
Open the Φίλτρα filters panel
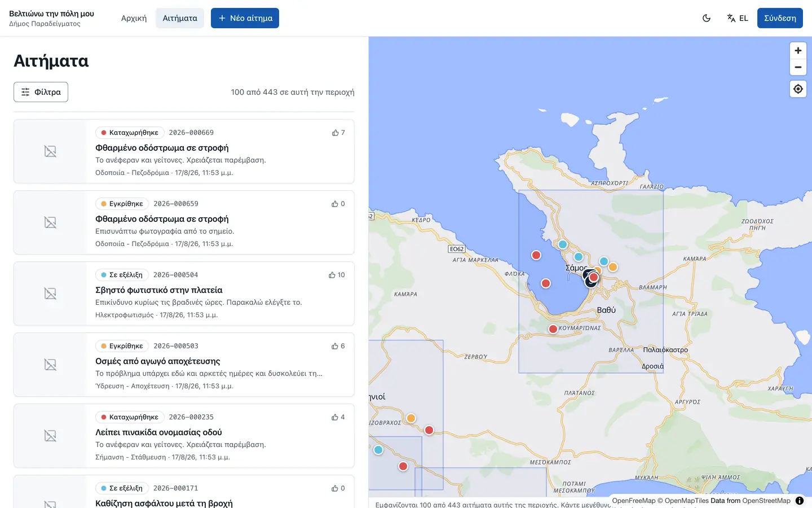coord(41,92)
